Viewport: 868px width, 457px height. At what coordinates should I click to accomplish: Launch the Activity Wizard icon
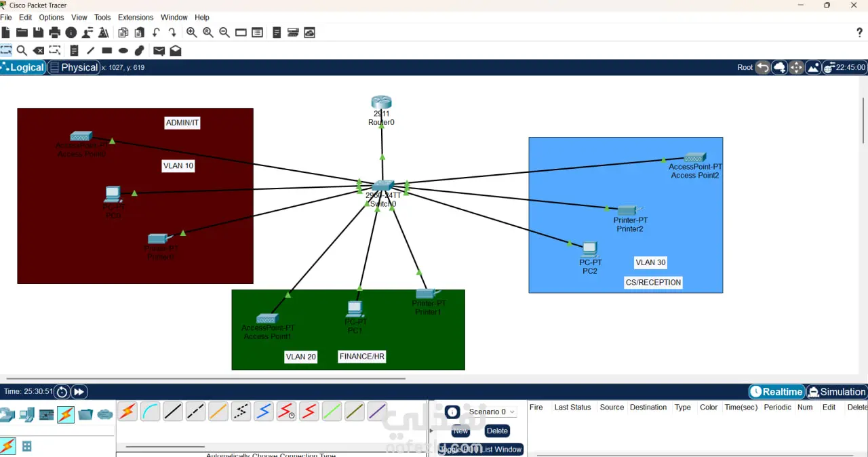pyautogui.click(x=87, y=33)
